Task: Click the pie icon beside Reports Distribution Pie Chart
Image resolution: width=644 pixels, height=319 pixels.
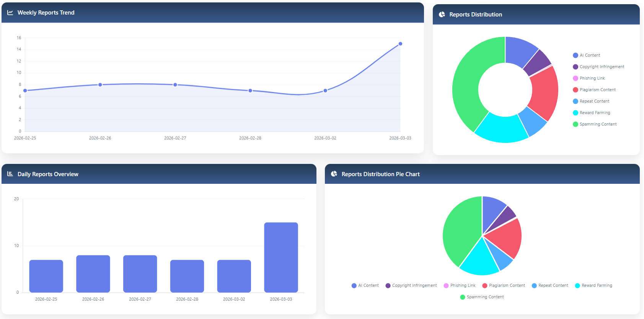Action: (334, 174)
